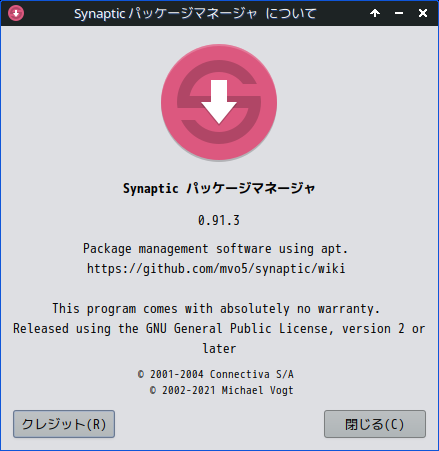Click the title bar text ending in について
Image resolution: width=439 pixels, height=451 pixels.
click(195, 14)
